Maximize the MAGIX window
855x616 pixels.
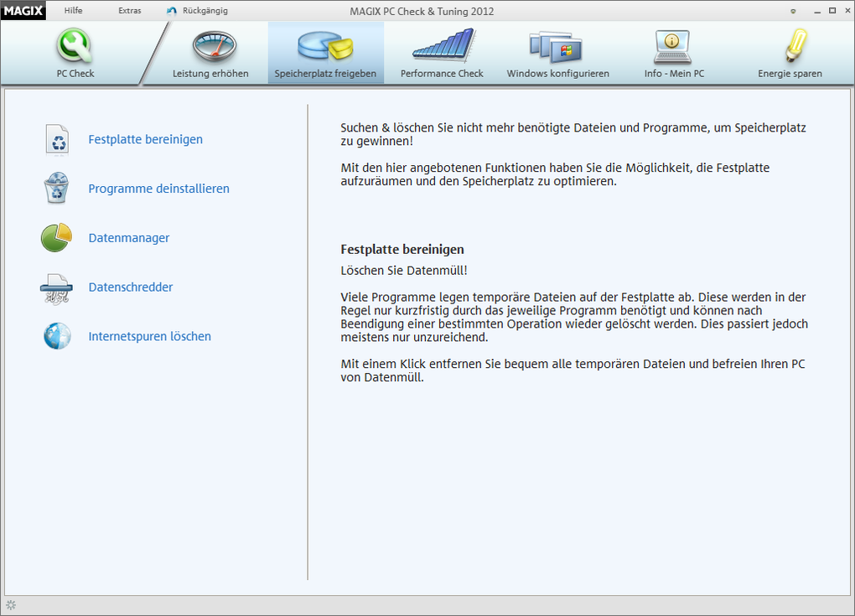point(832,11)
